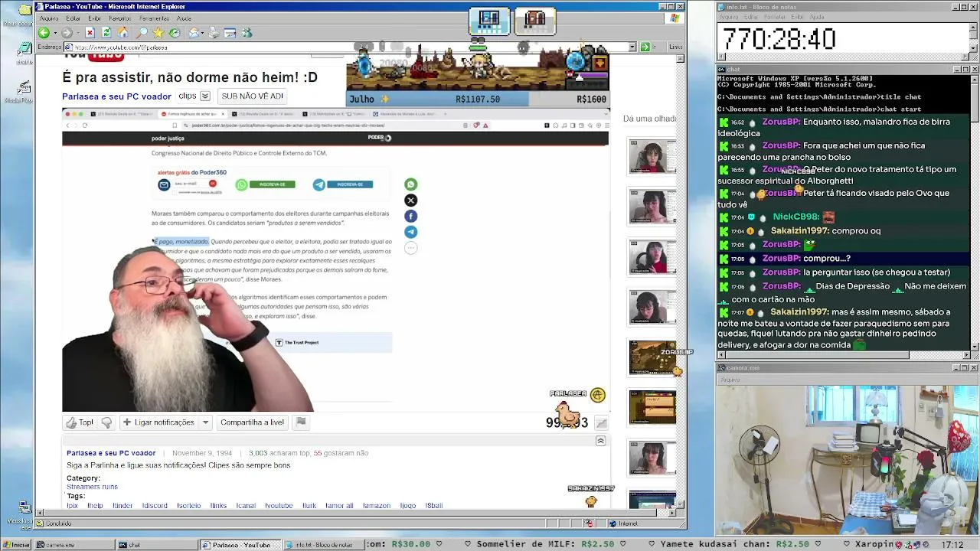The width and height of the screenshot is (980, 551).
Task: Click the green Back arrow in Internet Explorer
Action: tap(44, 33)
